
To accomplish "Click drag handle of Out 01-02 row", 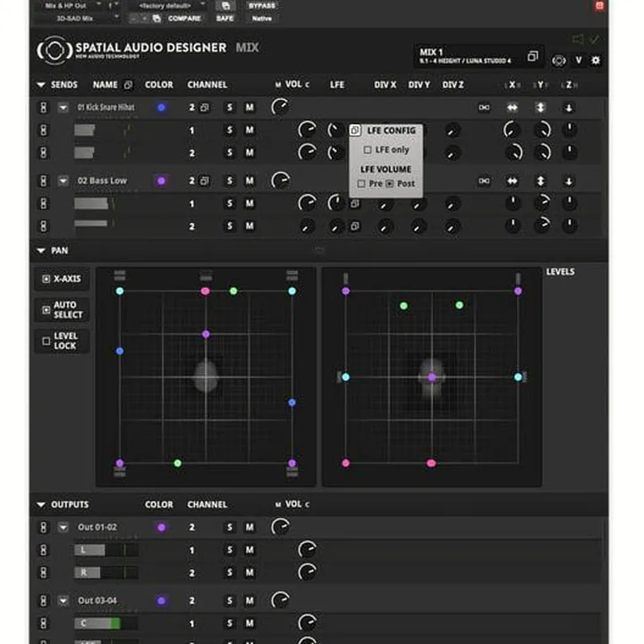I will click(43, 528).
